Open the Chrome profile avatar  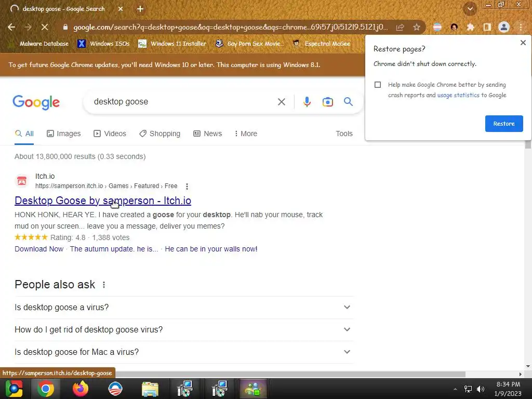point(504,27)
